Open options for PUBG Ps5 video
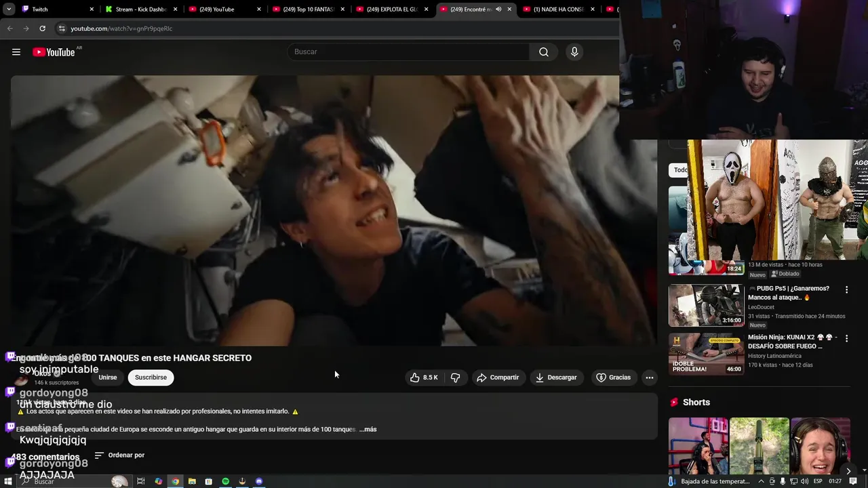Viewport: 868px width, 488px height. (x=846, y=289)
